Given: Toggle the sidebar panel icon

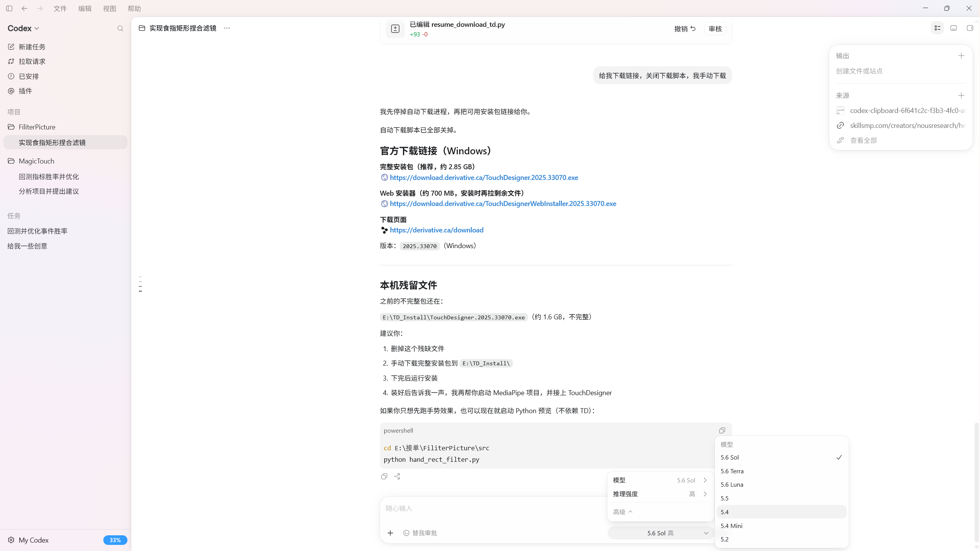Looking at the screenshot, I should point(9,8).
